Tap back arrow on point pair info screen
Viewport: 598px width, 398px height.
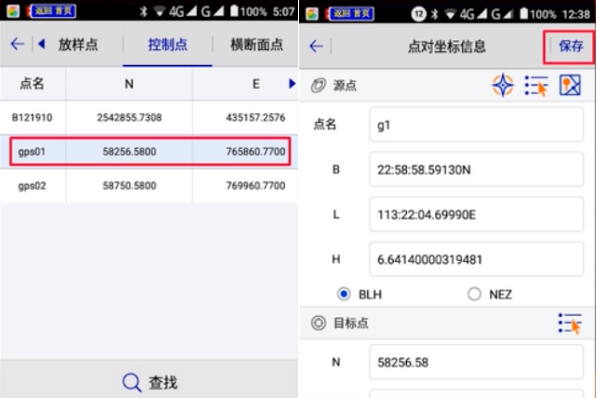tap(316, 46)
